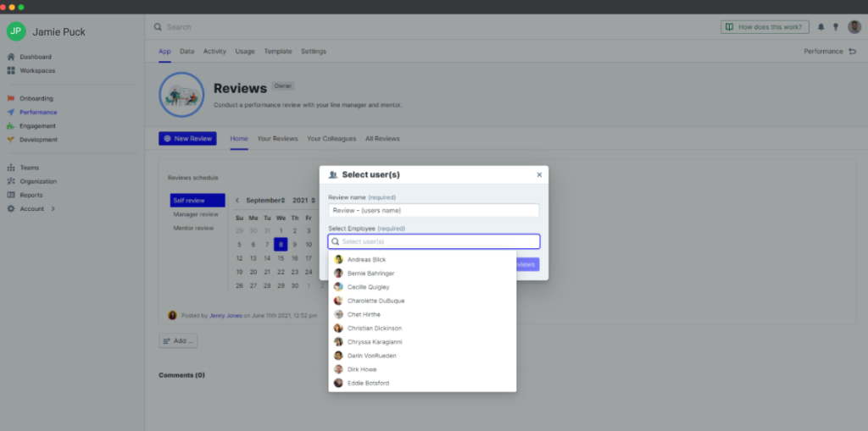This screenshot has width=868, height=431.
Task: Open the Your Reviews tab
Action: [x=277, y=139]
